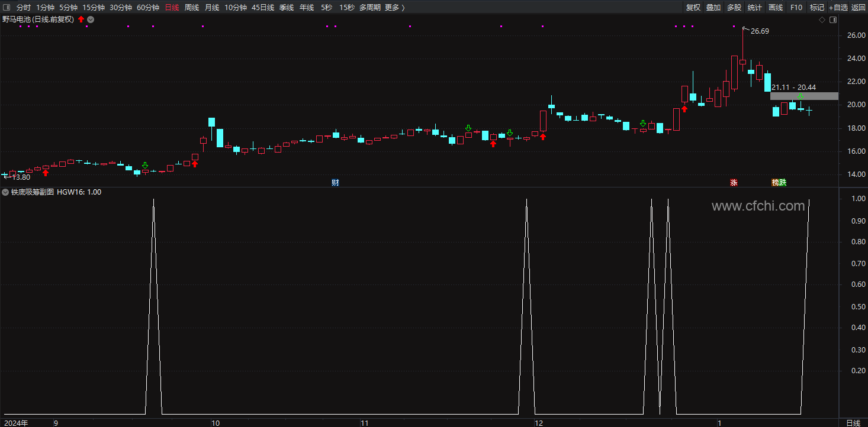The image size is (868, 427).
Task: Switch to 周线 weekly chart
Action: coord(192,8)
